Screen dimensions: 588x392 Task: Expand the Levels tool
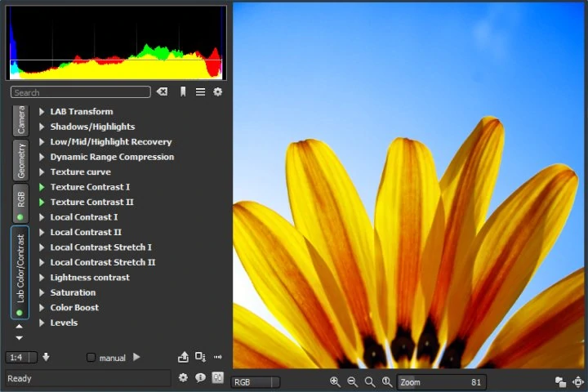(x=42, y=323)
